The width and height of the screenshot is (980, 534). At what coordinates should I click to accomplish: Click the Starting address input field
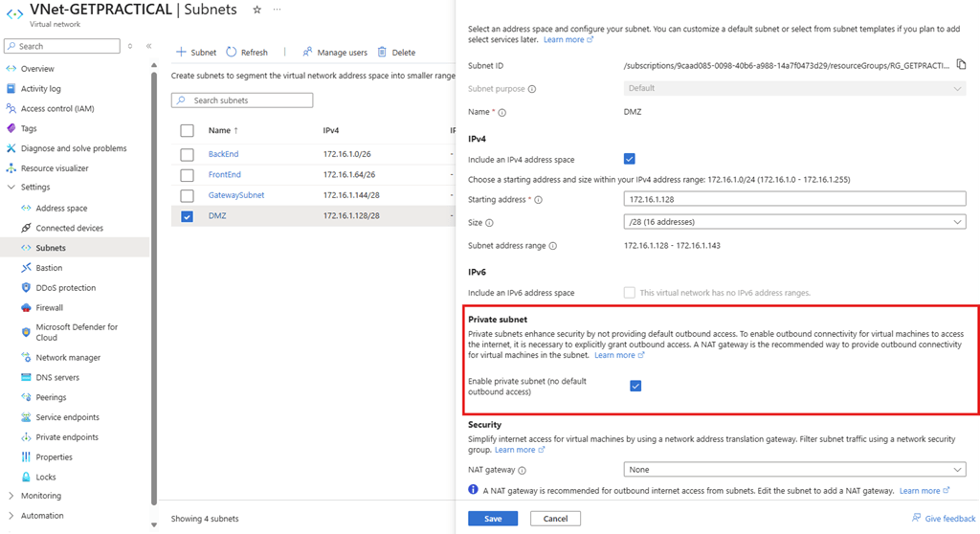[794, 199]
